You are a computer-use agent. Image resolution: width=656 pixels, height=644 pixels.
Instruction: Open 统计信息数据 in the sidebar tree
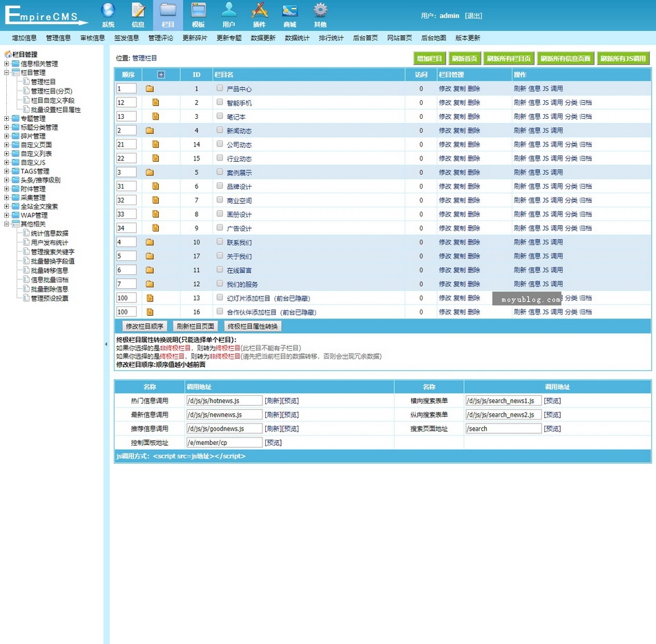pyautogui.click(x=49, y=234)
